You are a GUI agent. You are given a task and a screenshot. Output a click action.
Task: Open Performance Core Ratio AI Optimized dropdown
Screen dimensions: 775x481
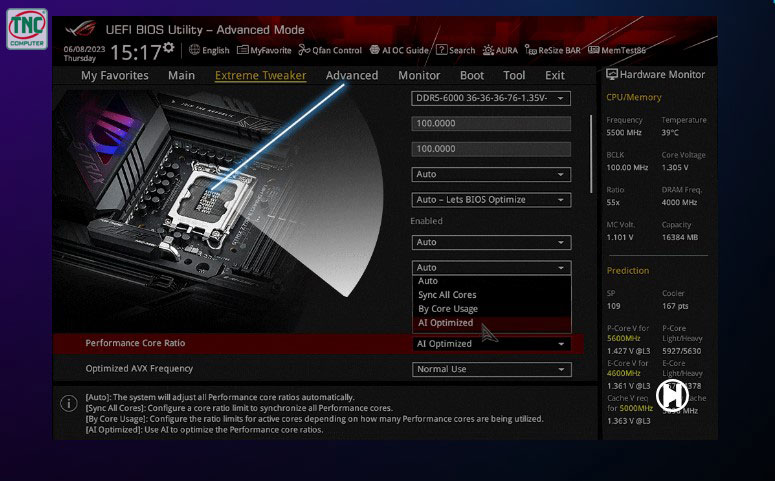pos(492,344)
